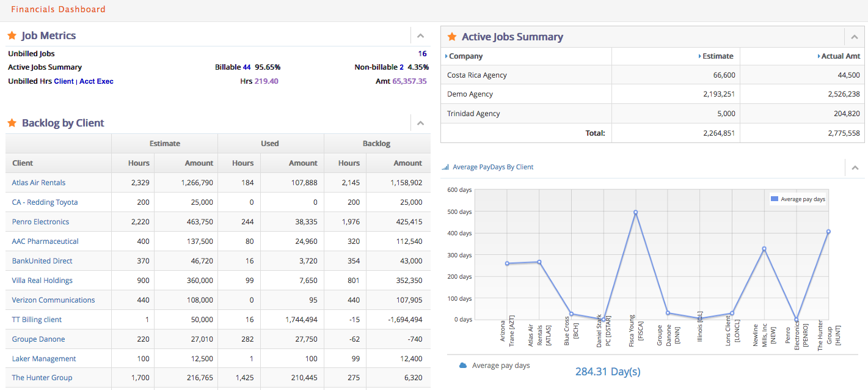Click the cloud icon beside Average pay days
The image size is (868, 390).
[463, 366]
